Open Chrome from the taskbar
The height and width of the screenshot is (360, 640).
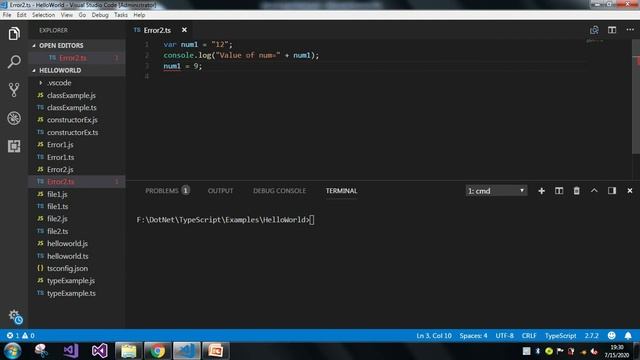click(158, 351)
